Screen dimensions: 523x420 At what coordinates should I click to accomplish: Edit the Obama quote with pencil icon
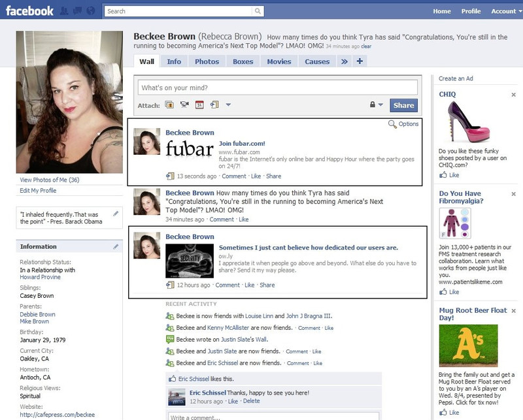(116, 214)
